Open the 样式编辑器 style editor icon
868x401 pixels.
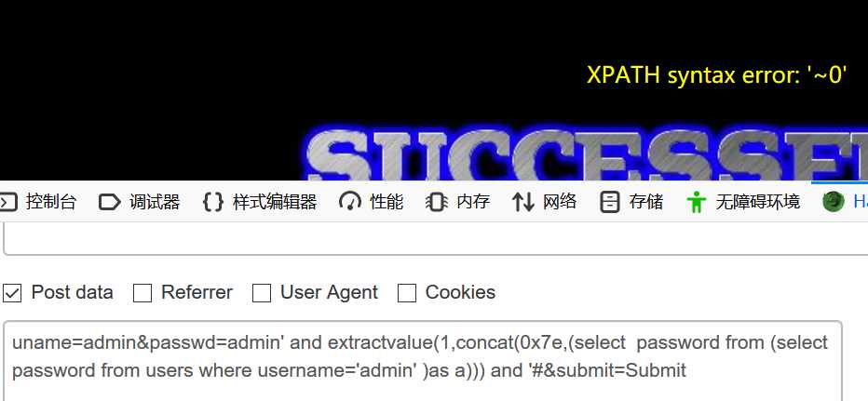(213, 203)
